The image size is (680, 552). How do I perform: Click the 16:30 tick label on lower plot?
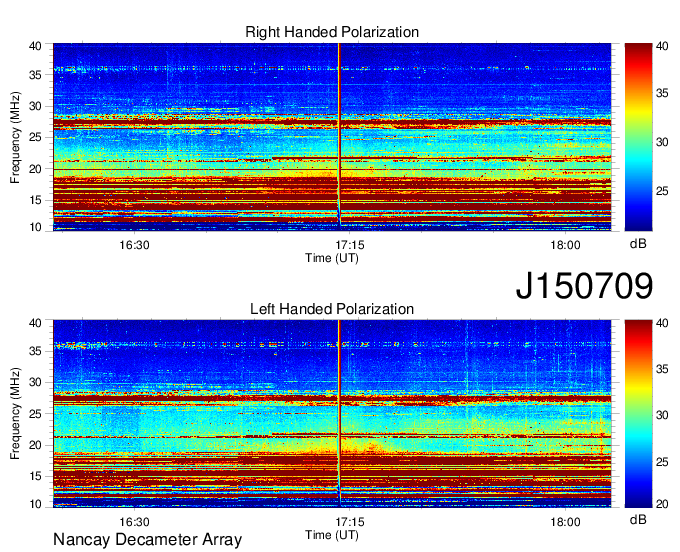coord(134,522)
